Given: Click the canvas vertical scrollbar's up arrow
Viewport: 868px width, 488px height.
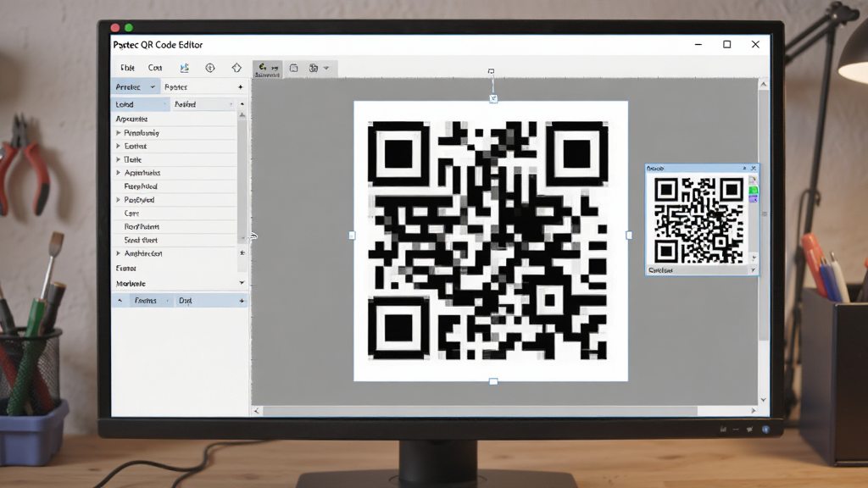Looking at the screenshot, I should 764,84.
